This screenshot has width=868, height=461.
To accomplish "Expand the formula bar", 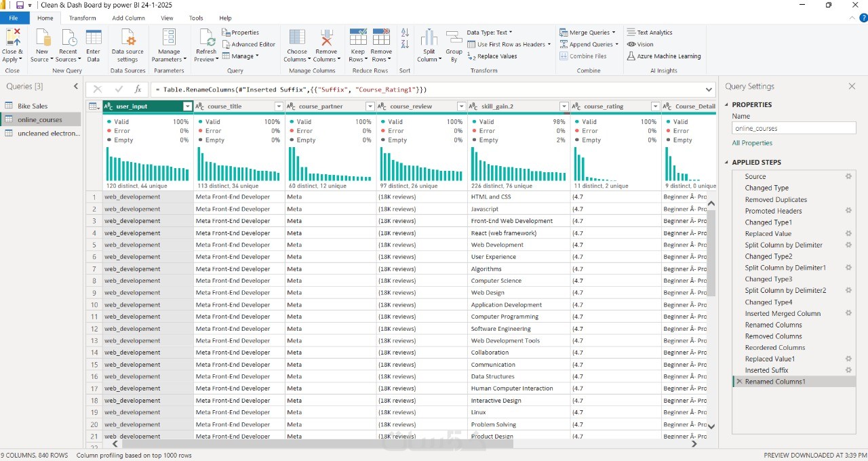I will pyautogui.click(x=709, y=89).
